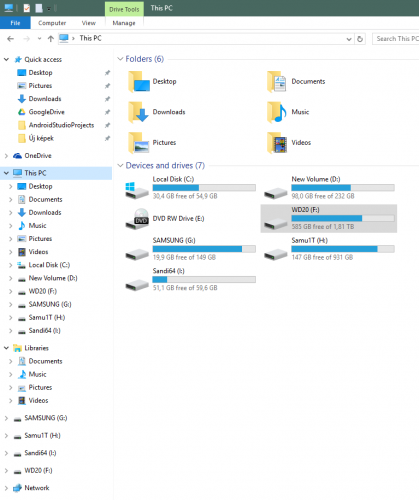Click the GoogleDrive icon in Quick access
Image resolution: width=419 pixels, height=500 pixels.
point(21,112)
